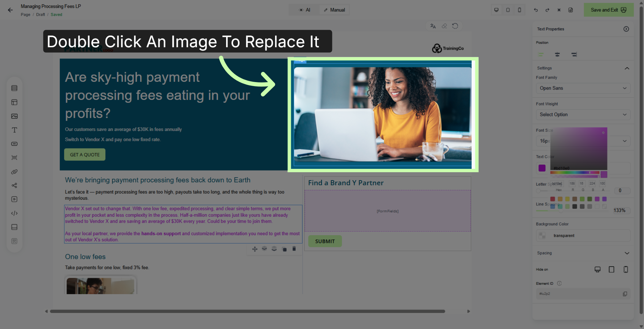644x329 pixels.
Task: Pick the red preset swatch in color picker
Action: click(552, 199)
